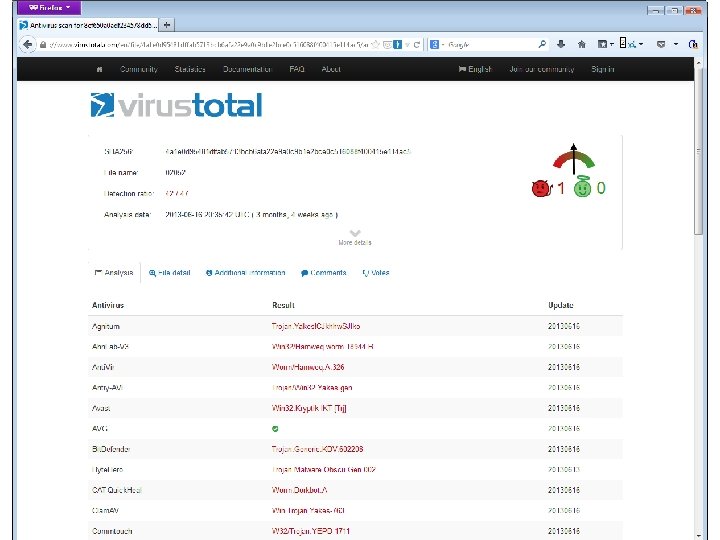Vote malicious with red devil icon
The height and width of the screenshot is (540, 720).
[x=542, y=188]
